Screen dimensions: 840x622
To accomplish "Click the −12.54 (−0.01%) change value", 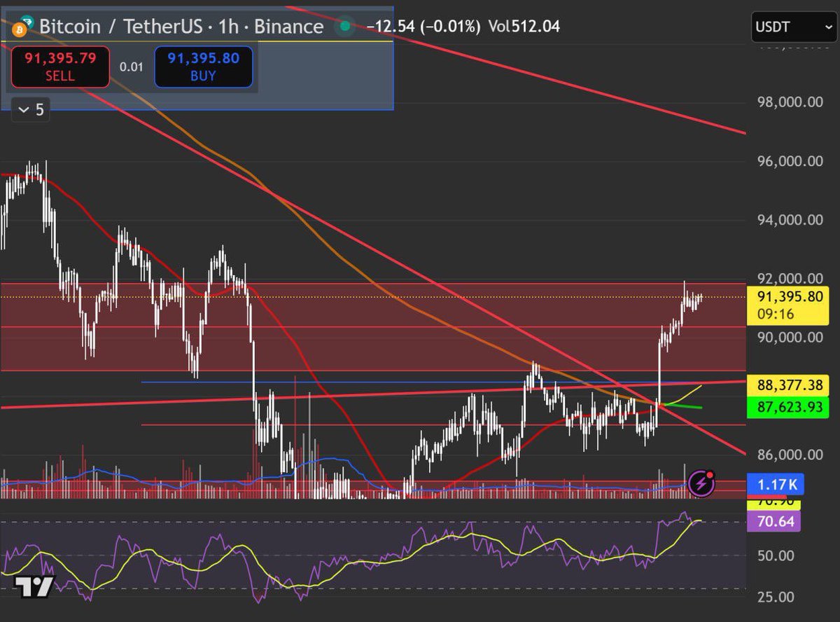I will click(423, 27).
